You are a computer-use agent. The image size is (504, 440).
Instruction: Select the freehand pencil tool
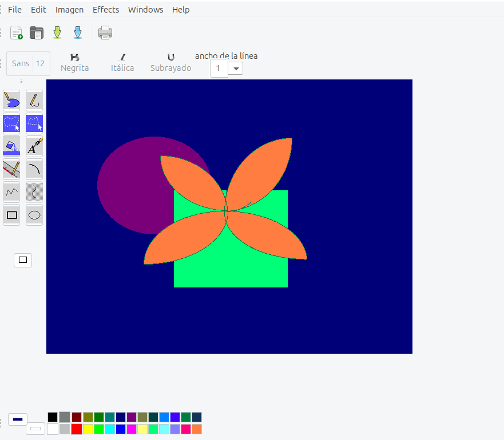[x=34, y=101]
